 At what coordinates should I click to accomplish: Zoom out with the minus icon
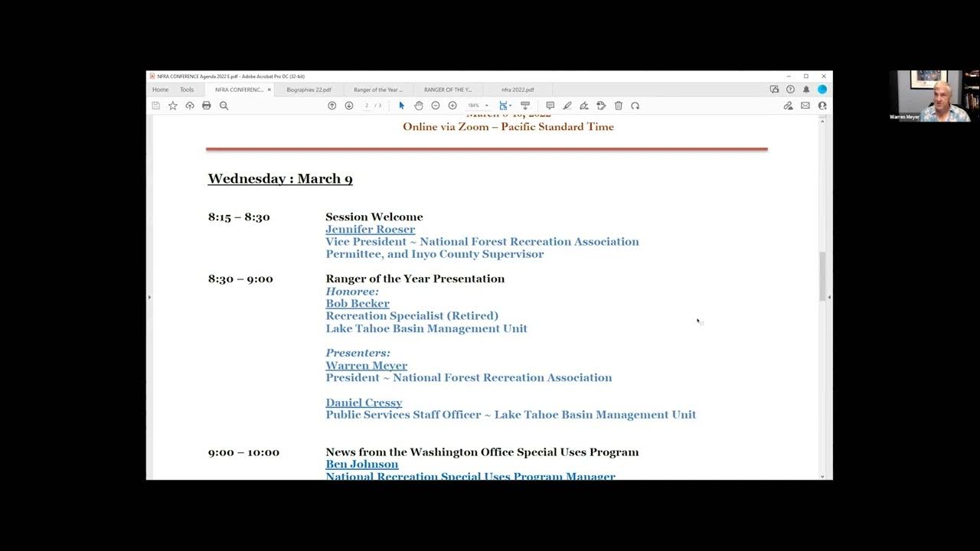(436, 106)
